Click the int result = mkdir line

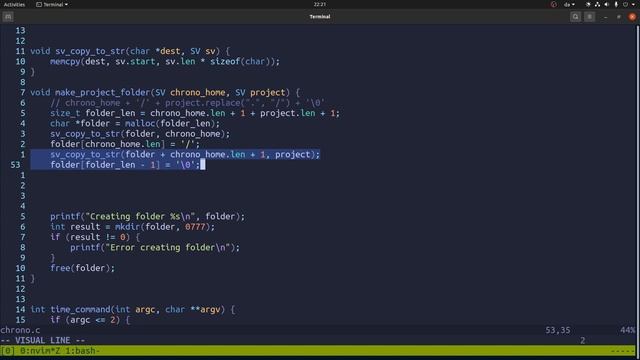click(132, 227)
